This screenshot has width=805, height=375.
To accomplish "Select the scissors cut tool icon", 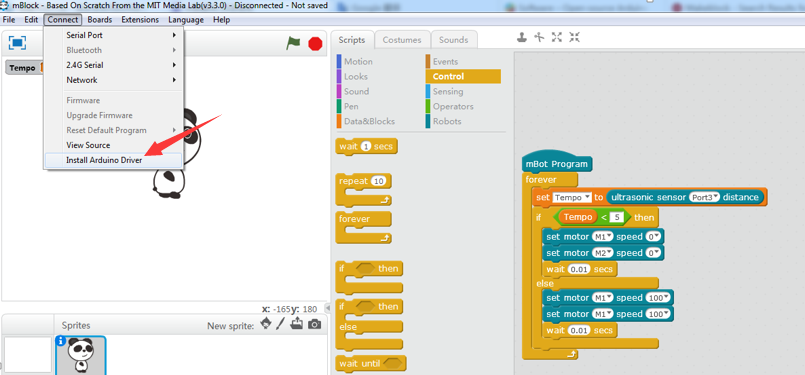I will [539, 37].
